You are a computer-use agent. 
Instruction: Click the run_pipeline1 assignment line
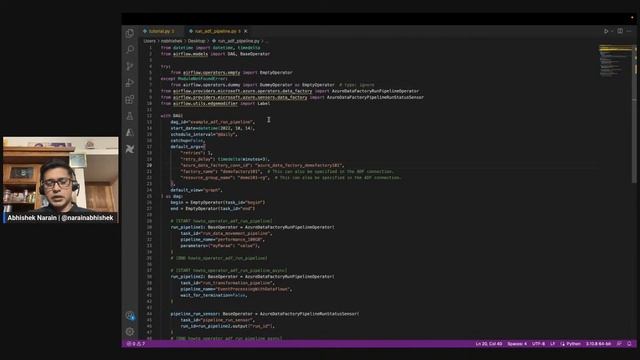pyautogui.click(x=252, y=227)
